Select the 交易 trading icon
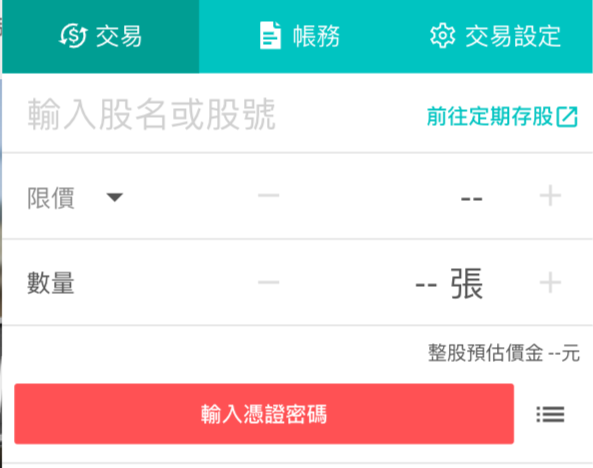This screenshot has height=468, width=593. (73, 36)
